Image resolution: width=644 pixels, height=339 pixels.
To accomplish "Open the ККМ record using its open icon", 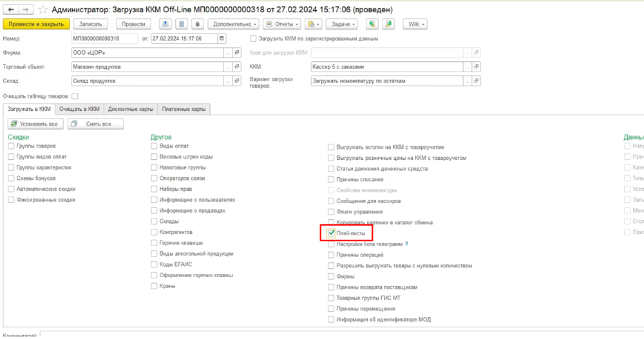I will click(x=477, y=66).
